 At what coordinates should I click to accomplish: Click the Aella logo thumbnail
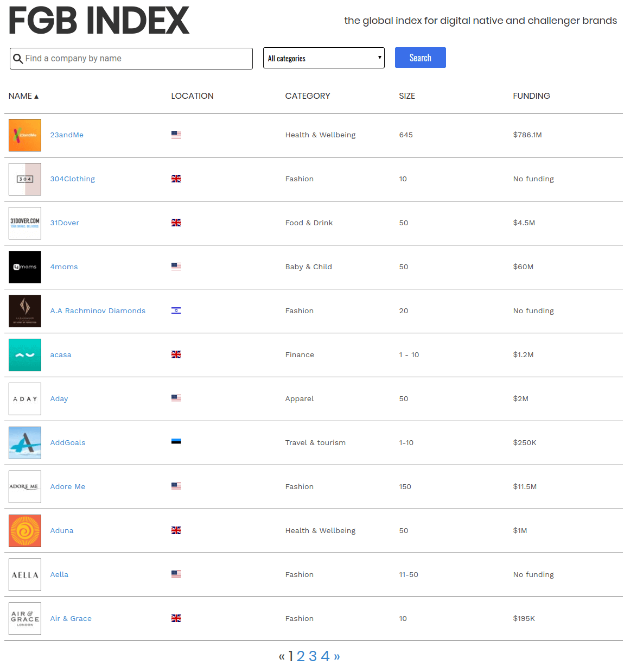(25, 575)
